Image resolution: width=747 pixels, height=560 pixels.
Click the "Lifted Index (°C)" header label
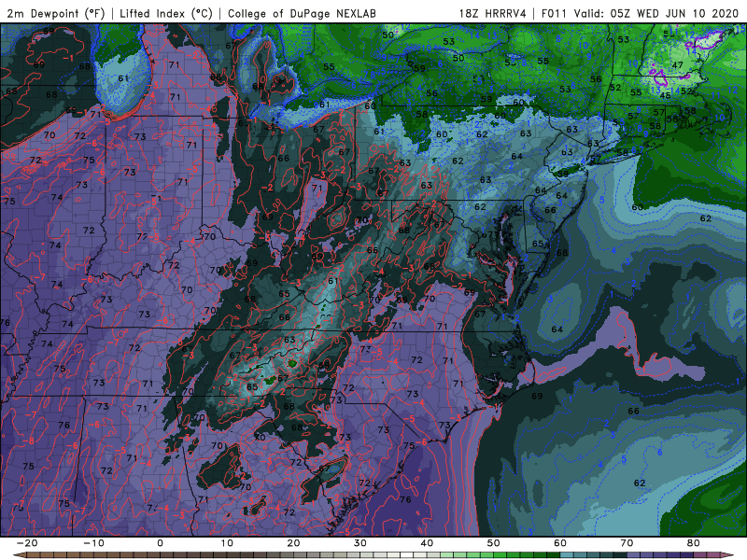coord(166,13)
